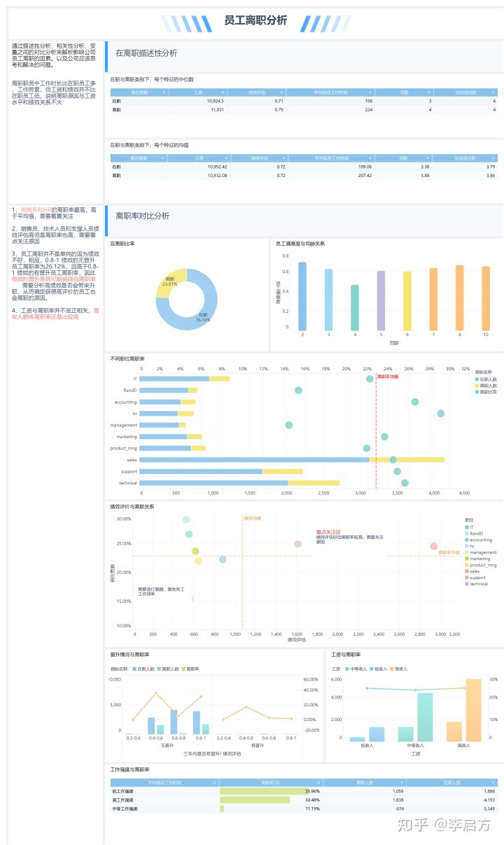Click the tall 中等收入 bar in salary chart
Image resolution: width=504 pixels, height=845 pixels.
[x=425, y=717]
